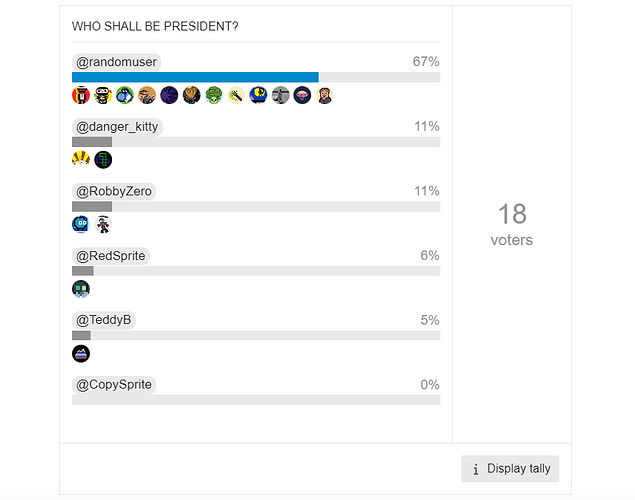The image size is (635, 500).
Task: Click the yellow sunburst avatar under @danger_kitty
Action: click(x=81, y=160)
